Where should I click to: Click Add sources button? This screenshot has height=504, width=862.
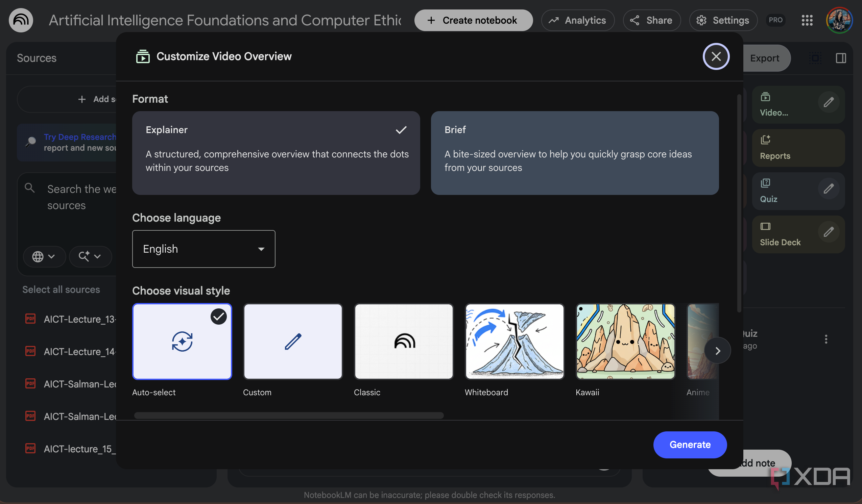click(67, 99)
